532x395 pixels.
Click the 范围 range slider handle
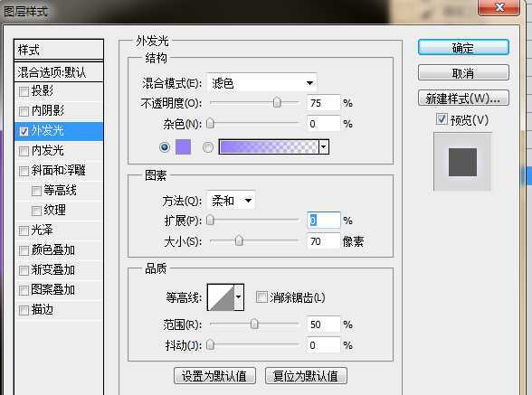(254, 324)
